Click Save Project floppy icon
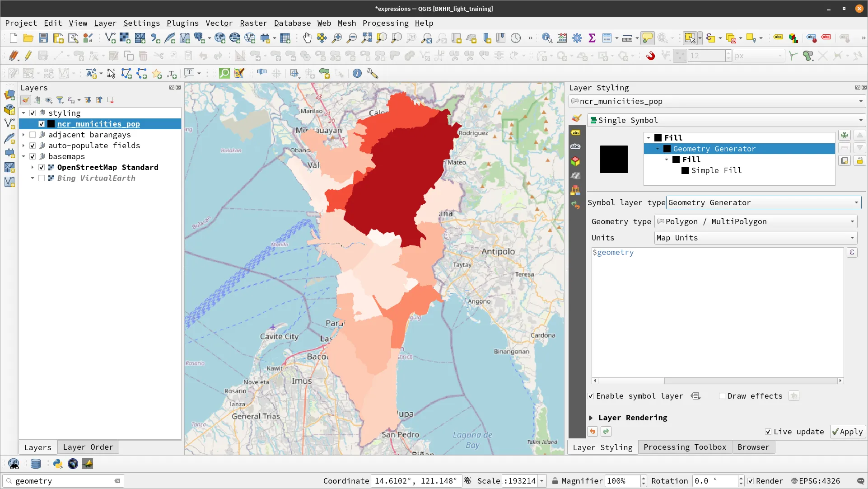The image size is (868, 489). click(43, 38)
